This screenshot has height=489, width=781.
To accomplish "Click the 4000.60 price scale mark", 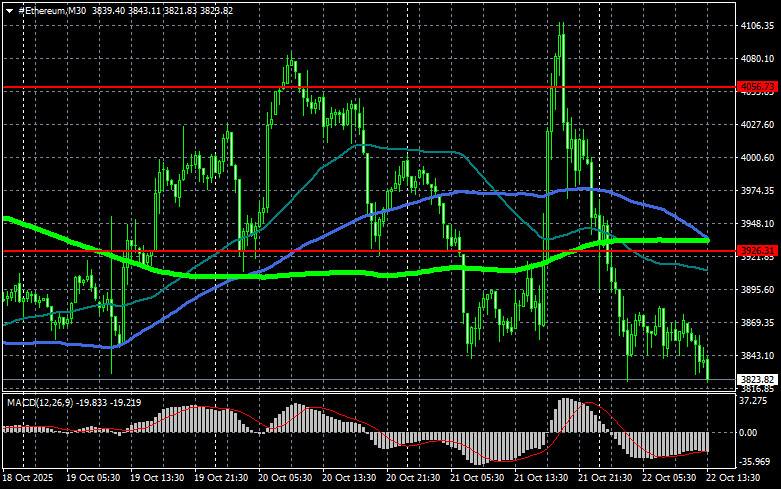I will [755, 158].
